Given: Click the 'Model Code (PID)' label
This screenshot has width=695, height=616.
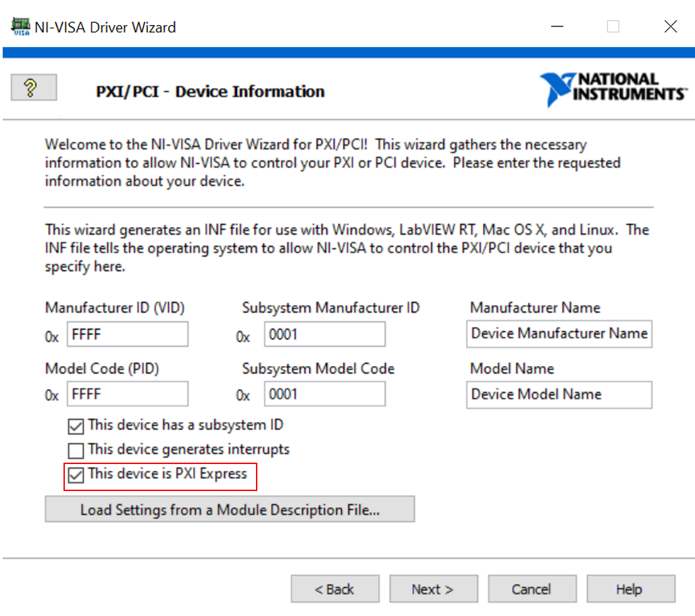Looking at the screenshot, I should (x=102, y=369).
